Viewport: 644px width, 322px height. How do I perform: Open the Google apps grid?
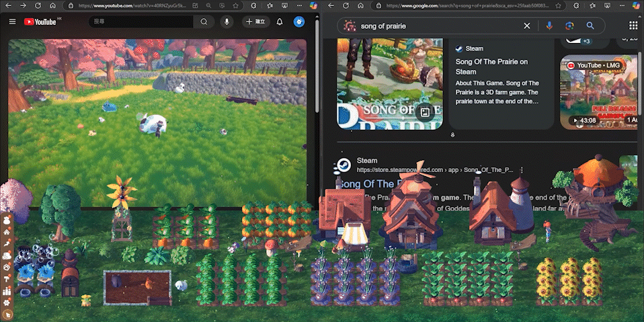pos(633,26)
